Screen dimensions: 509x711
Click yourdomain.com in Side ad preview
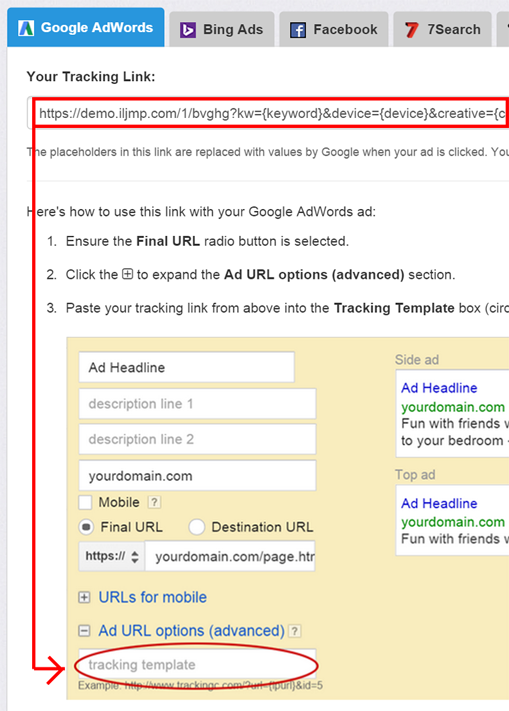tap(453, 407)
